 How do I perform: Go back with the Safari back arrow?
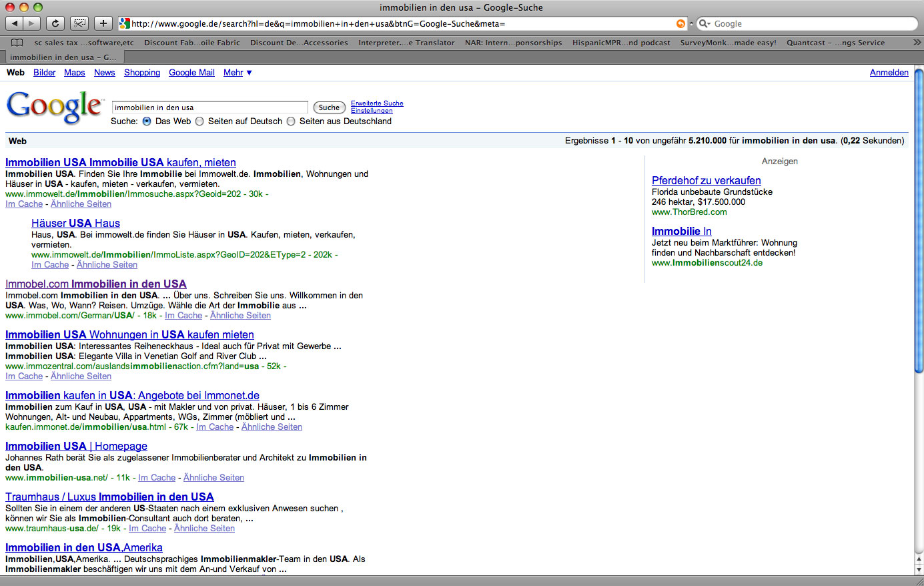pos(15,23)
